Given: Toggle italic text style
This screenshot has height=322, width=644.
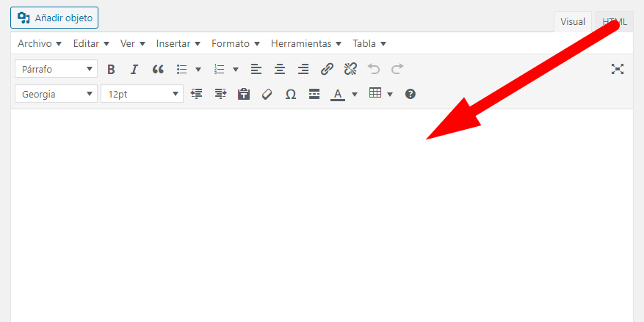Looking at the screenshot, I should point(134,70).
